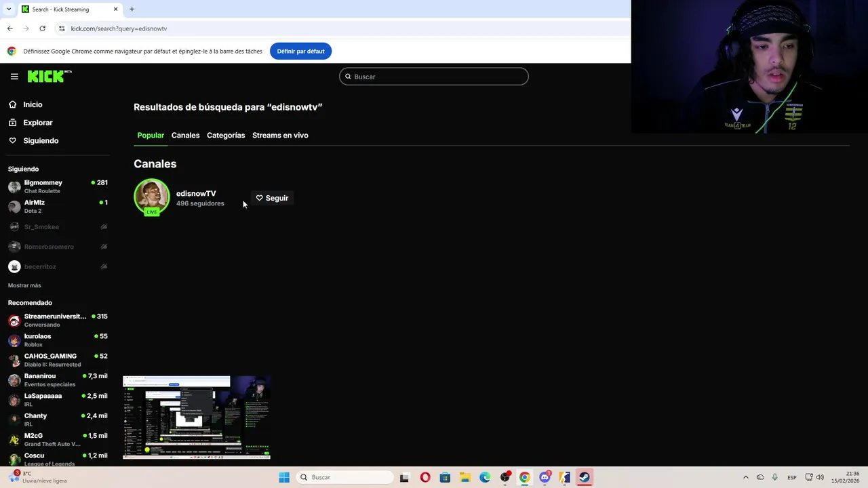Viewport: 868px width, 488px height.
Task: Open Microsoft Store from taskbar
Action: [x=445, y=477]
